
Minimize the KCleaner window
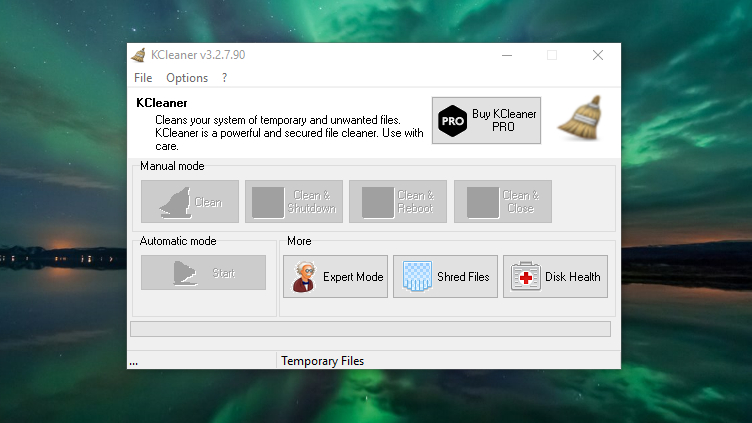[507, 55]
